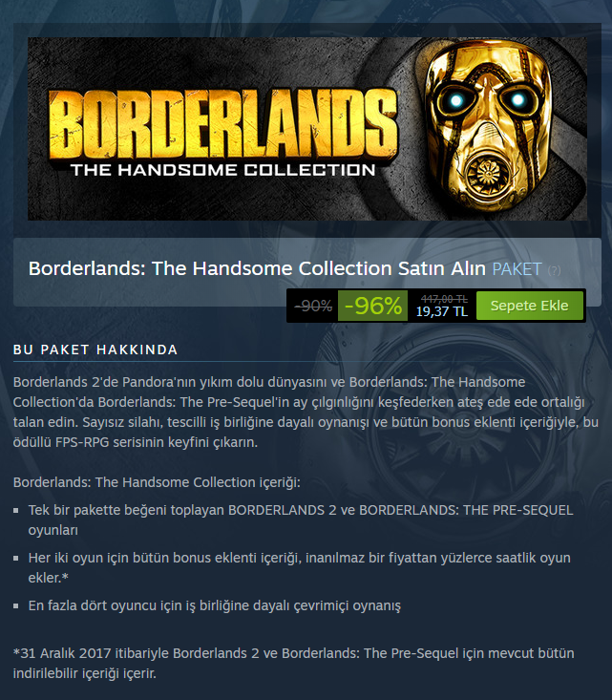The width and height of the screenshot is (612, 700).
Task: Click the Borderlands yellow logo text in banner
Action: coord(222,124)
